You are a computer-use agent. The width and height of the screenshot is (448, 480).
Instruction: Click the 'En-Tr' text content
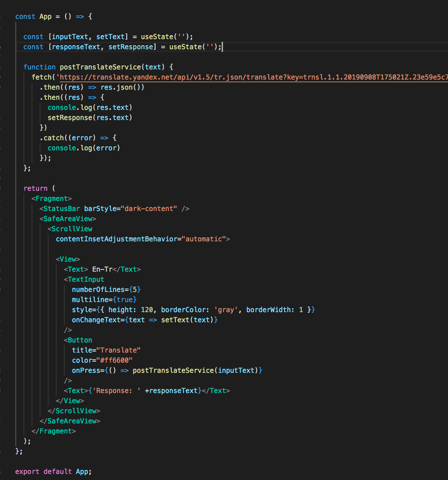(x=102, y=269)
